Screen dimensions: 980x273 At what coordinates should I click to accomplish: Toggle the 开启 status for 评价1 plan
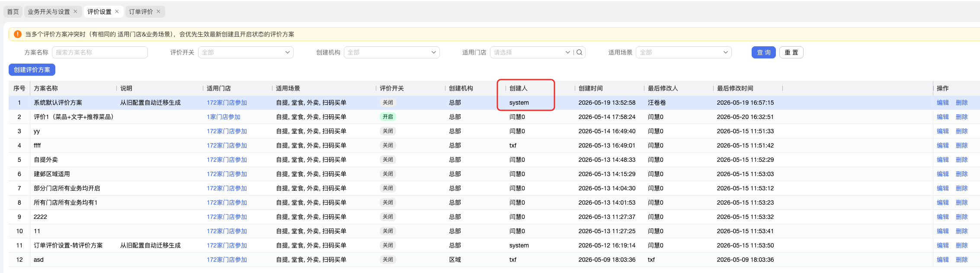click(388, 117)
